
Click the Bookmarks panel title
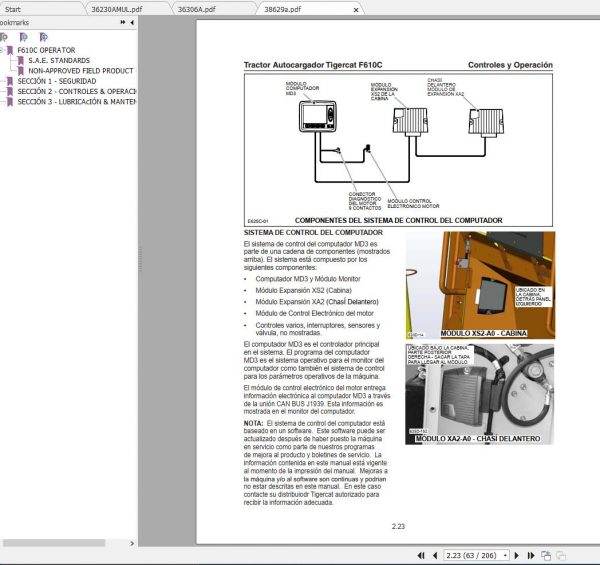(x=14, y=23)
